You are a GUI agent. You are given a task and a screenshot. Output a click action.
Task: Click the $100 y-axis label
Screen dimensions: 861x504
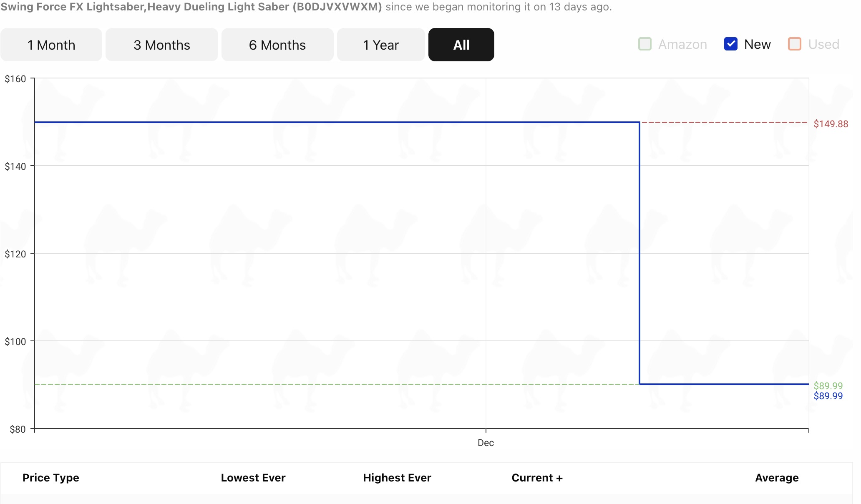pyautogui.click(x=15, y=342)
